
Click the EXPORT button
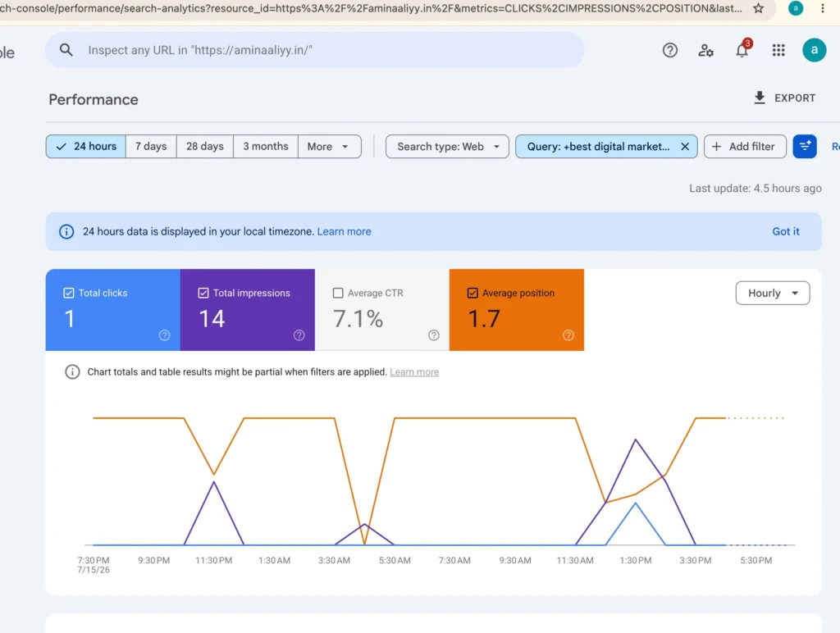pos(785,98)
